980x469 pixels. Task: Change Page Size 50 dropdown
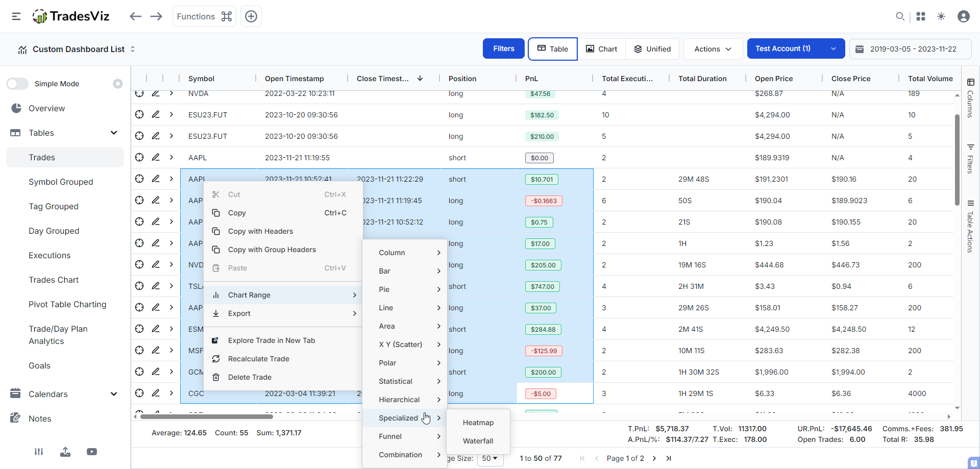coord(490,458)
